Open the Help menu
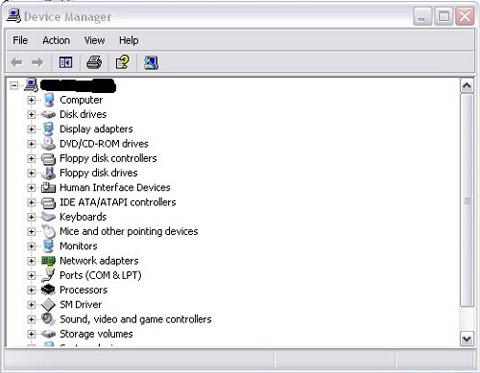The width and height of the screenshot is (480, 373). (129, 40)
